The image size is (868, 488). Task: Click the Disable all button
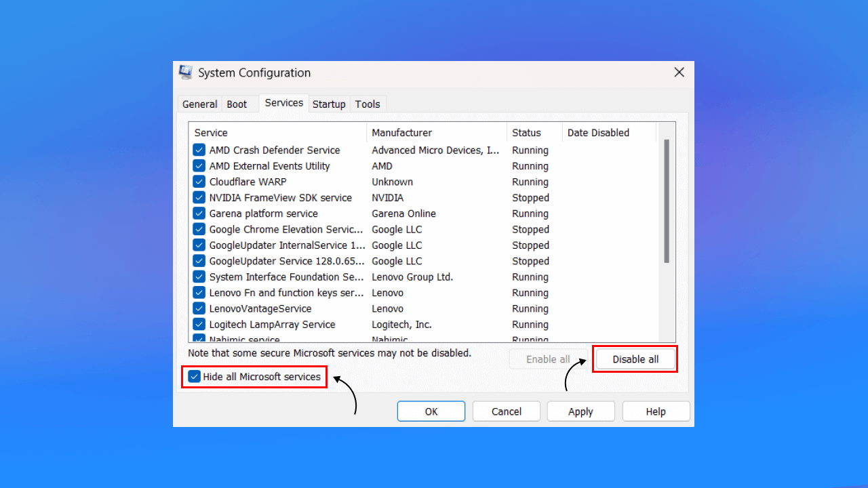(x=635, y=359)
